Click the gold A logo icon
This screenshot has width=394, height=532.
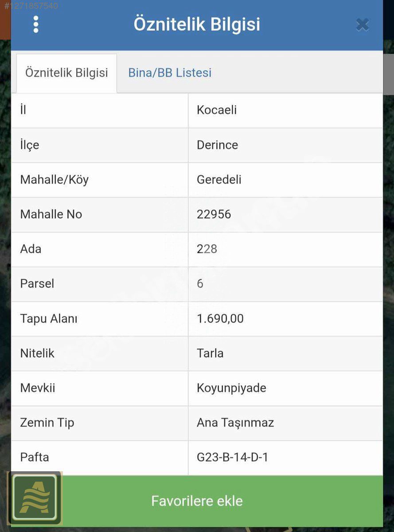[x=35, y=497]
